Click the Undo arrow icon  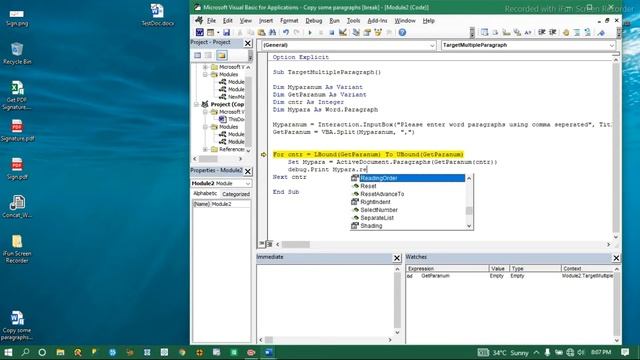tap(286, 32)
